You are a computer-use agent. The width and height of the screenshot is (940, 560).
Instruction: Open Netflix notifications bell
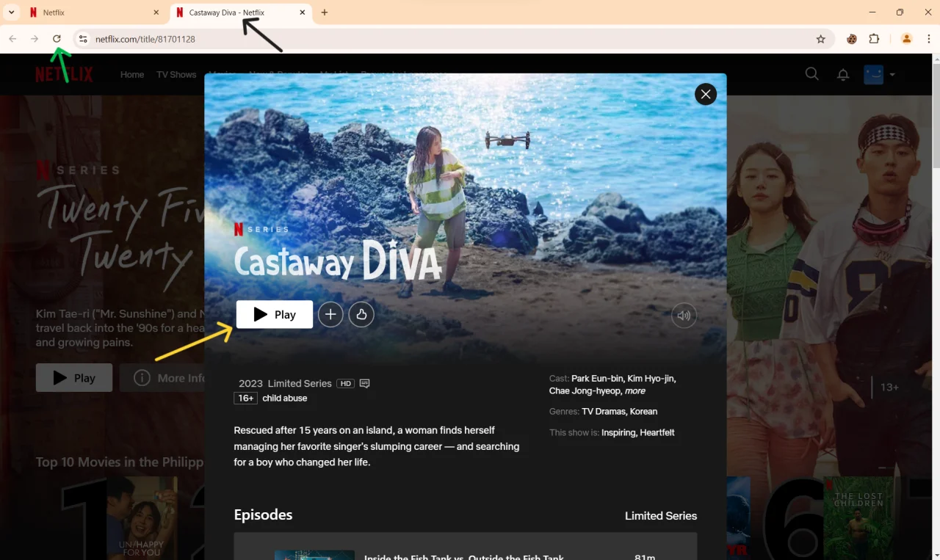[x=843, y=74]
